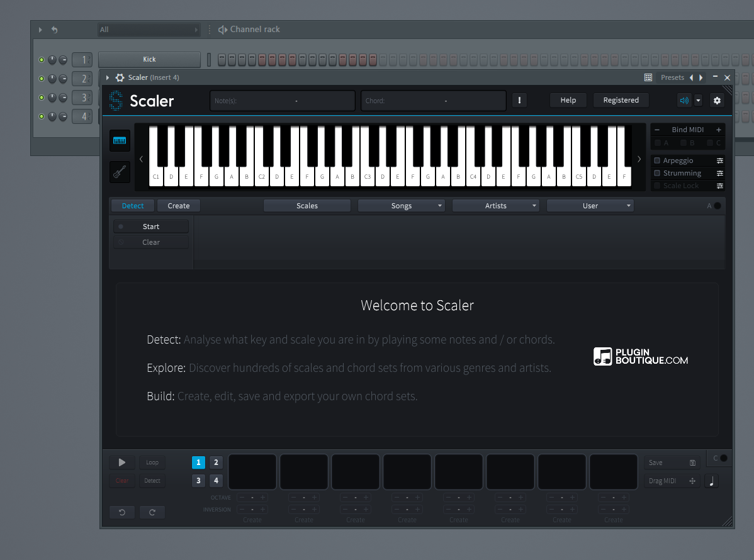
Task: Enable the Scale Lock checkbox
Action: tap(657, 186)
